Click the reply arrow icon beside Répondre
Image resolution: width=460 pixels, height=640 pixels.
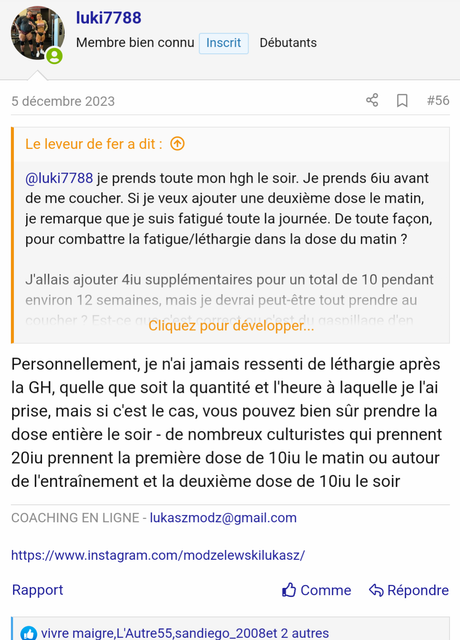coord(376,590)
